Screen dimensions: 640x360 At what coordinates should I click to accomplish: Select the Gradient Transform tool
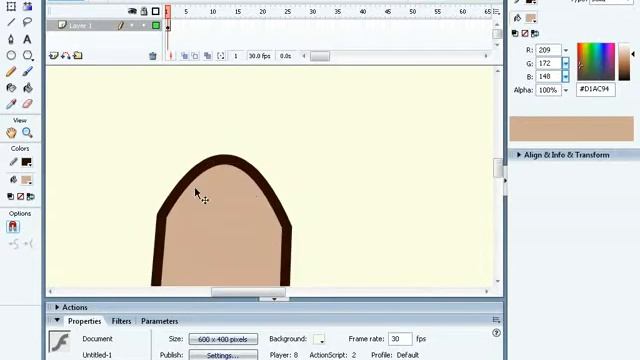27,6
